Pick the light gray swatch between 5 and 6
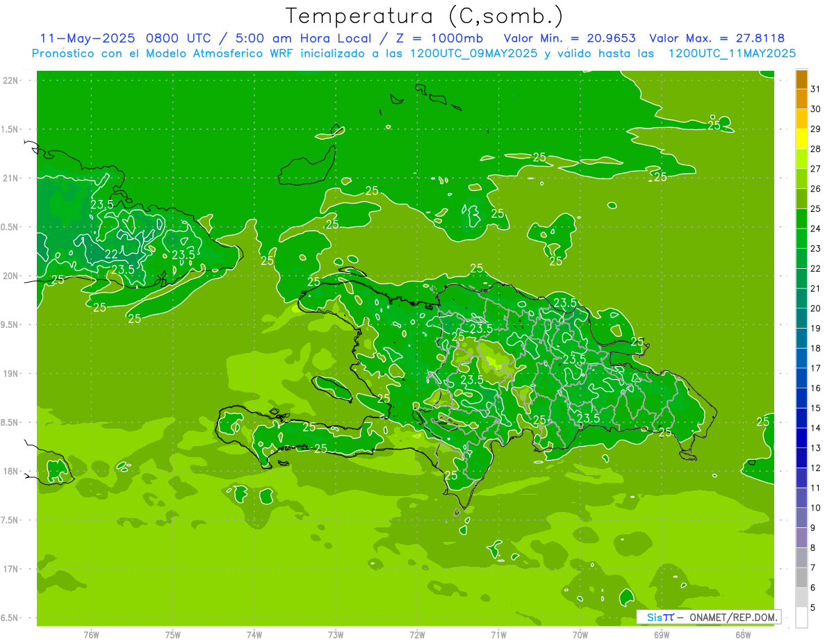 pyautogui.click(x=801, y=597)
